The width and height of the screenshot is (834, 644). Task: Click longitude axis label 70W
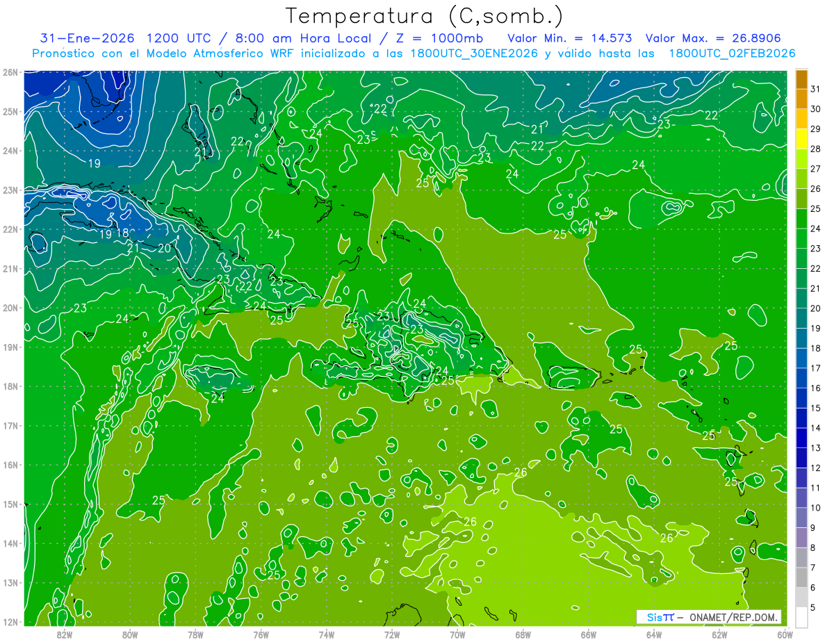457,634
